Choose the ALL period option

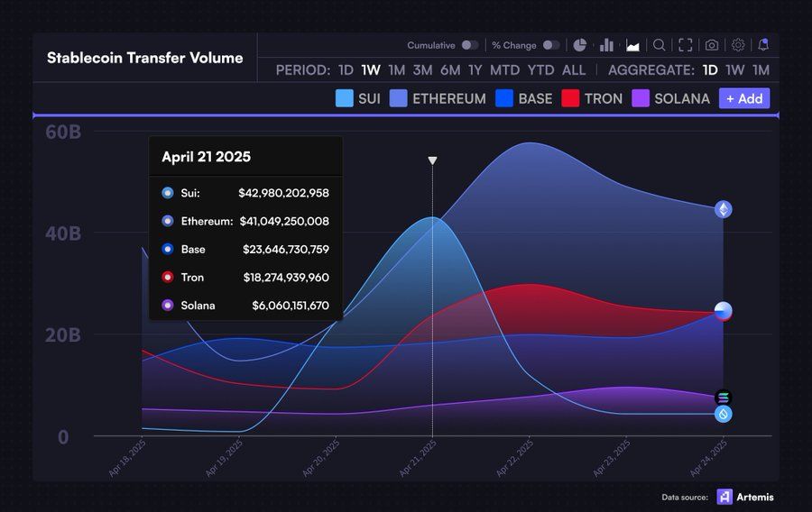[574, 69]
